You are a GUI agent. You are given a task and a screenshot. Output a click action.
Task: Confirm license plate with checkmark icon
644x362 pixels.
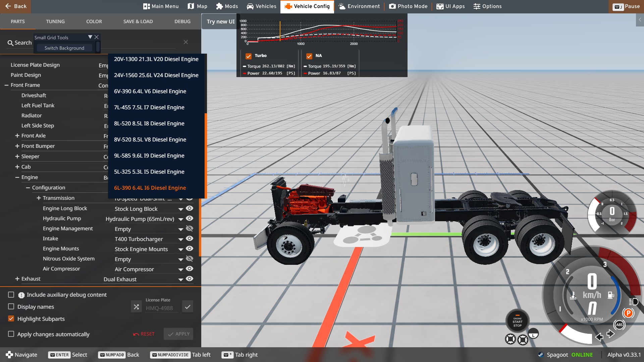tap(187, 307)
